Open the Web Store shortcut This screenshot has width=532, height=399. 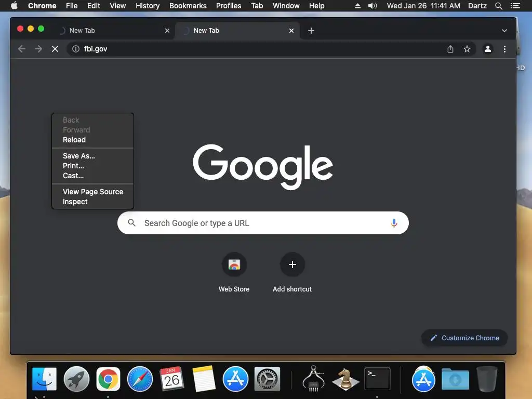pyautogui.click(x=234, y=272)
